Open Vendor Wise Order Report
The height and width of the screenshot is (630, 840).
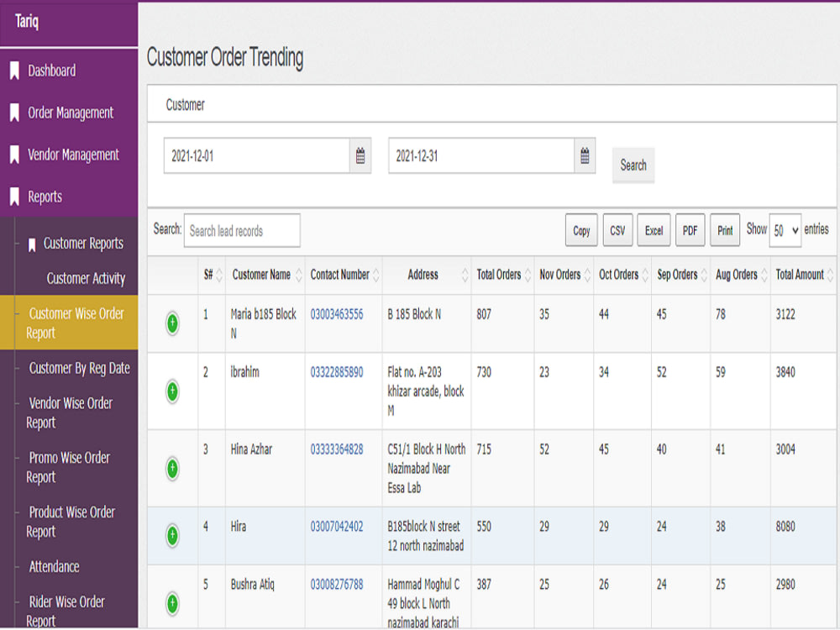pos(70,412)
